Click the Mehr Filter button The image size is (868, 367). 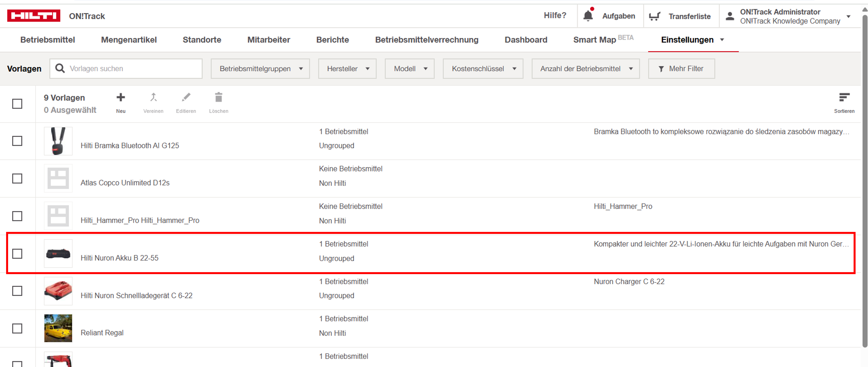pyautogui.click(x=681, y=69)
